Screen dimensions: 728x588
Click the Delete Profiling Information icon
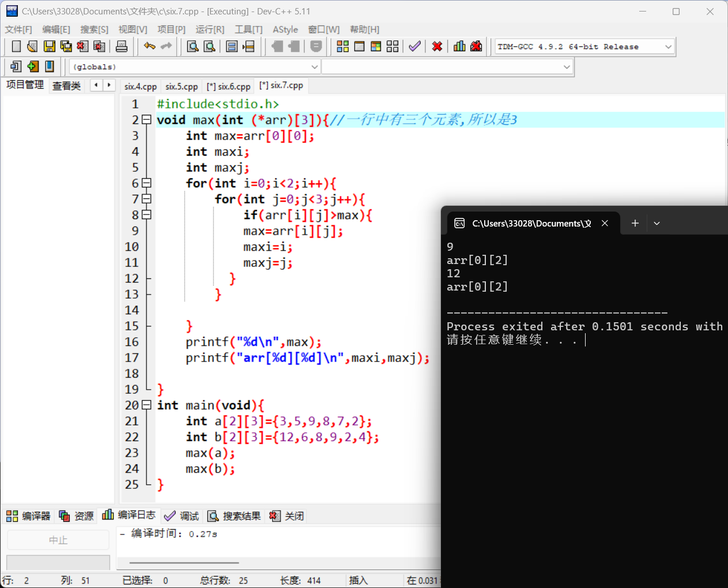476,47
